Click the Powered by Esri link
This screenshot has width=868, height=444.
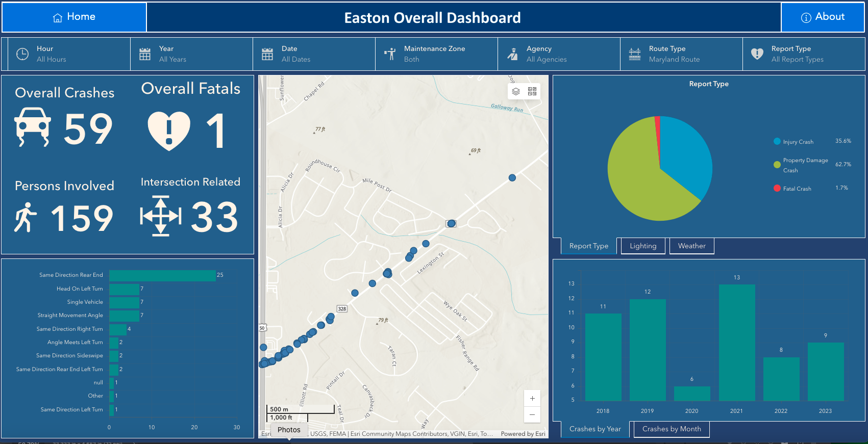(523, 434)
